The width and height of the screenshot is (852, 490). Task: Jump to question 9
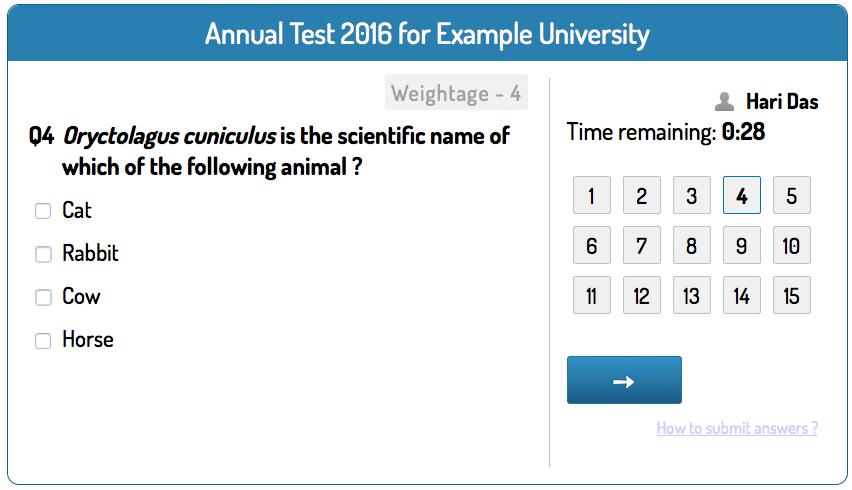(742, 245)
